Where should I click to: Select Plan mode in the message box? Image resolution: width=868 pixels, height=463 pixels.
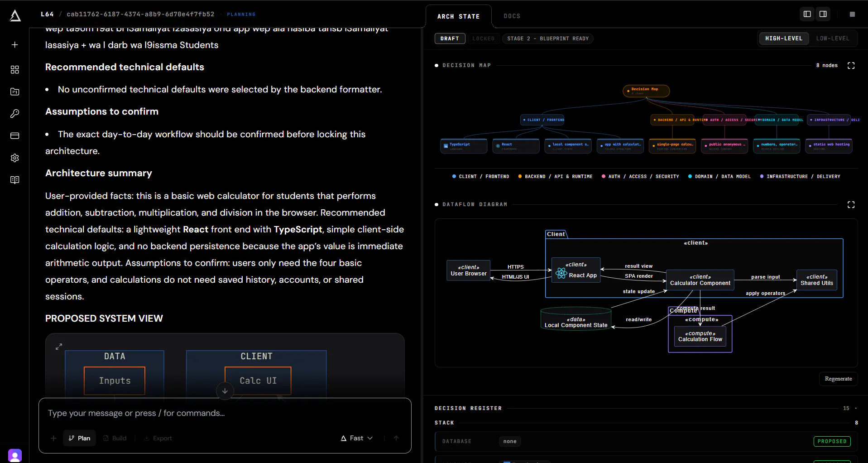(x=80, y=438)
